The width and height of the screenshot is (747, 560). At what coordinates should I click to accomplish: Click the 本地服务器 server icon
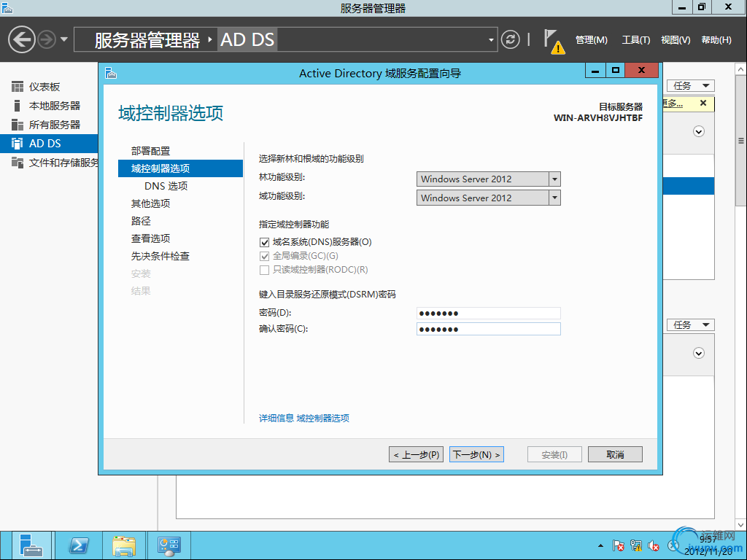tap(18, 106)
